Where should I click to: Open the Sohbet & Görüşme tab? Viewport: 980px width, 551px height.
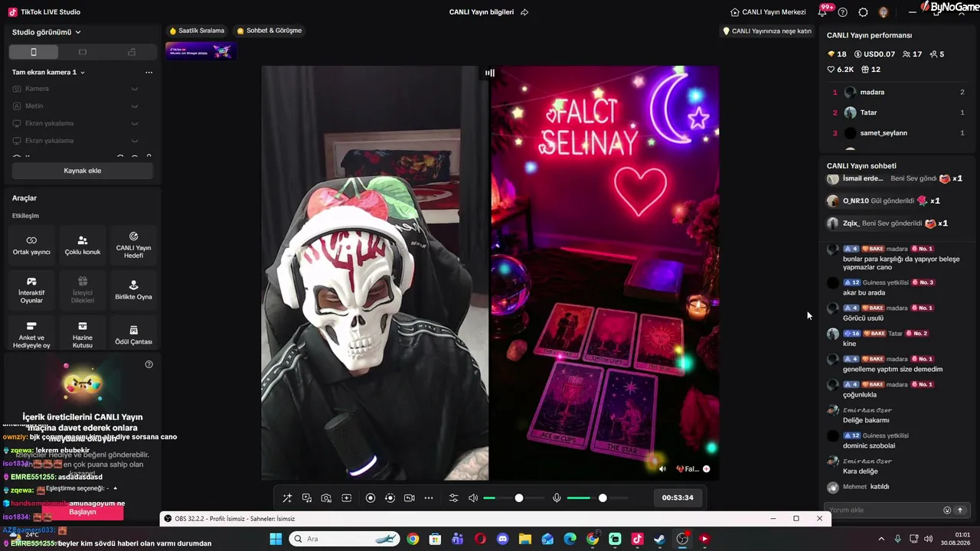pyautogui.click(x=269, y=31)
